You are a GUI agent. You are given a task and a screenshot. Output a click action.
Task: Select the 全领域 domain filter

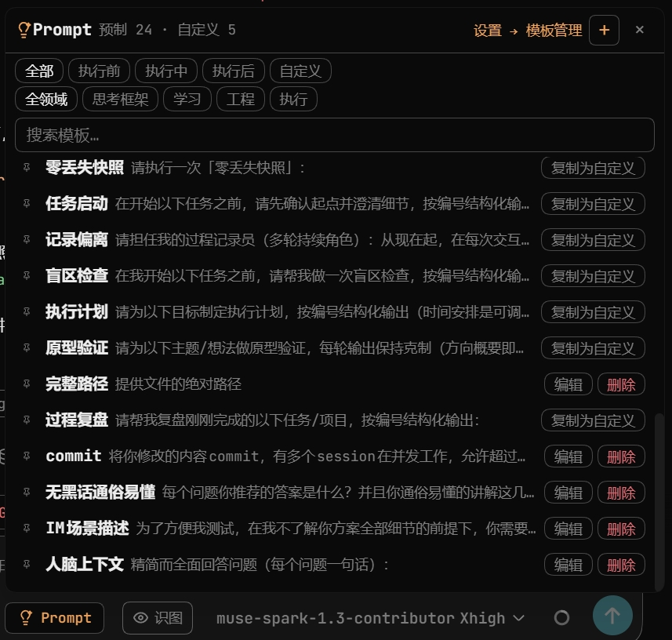click(46, 99)
